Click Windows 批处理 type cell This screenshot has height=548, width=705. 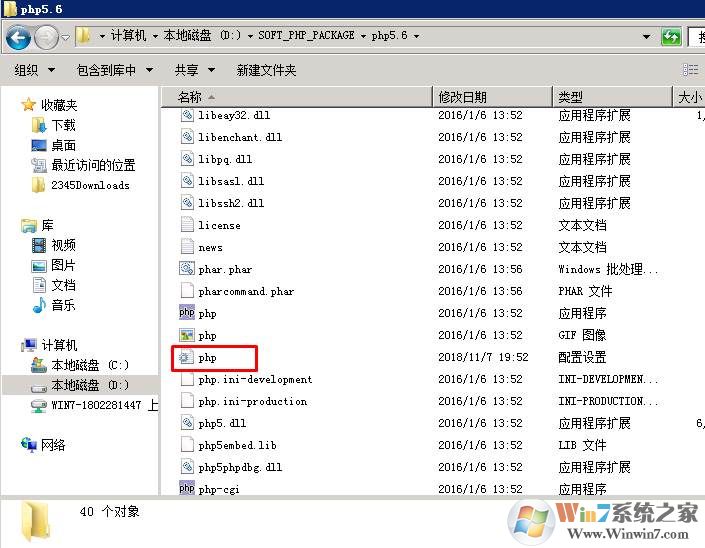(608, 269)
